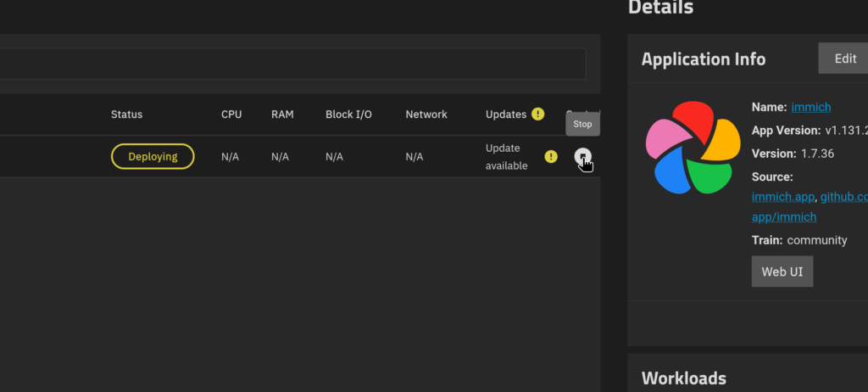The image size is (868, 392).
Task: Open the github.co source link
Action: click(x=843, y=197)
